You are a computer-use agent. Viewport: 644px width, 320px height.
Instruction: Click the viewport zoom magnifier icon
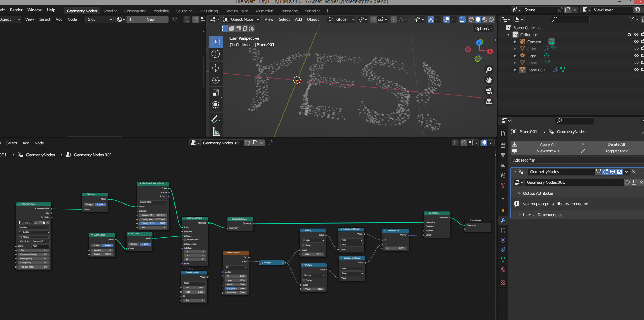click(x=489, y=70)
